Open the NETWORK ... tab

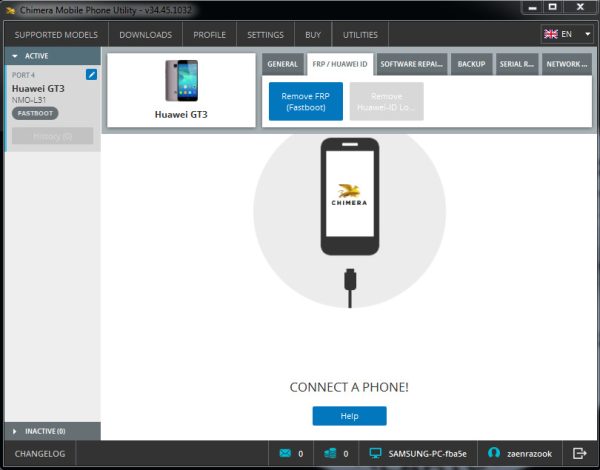click(567, 64)
